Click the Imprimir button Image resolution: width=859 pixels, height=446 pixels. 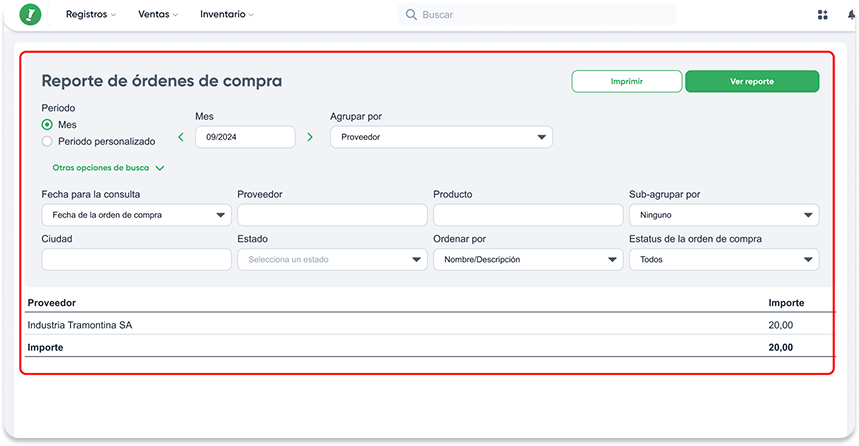point(627,81)
